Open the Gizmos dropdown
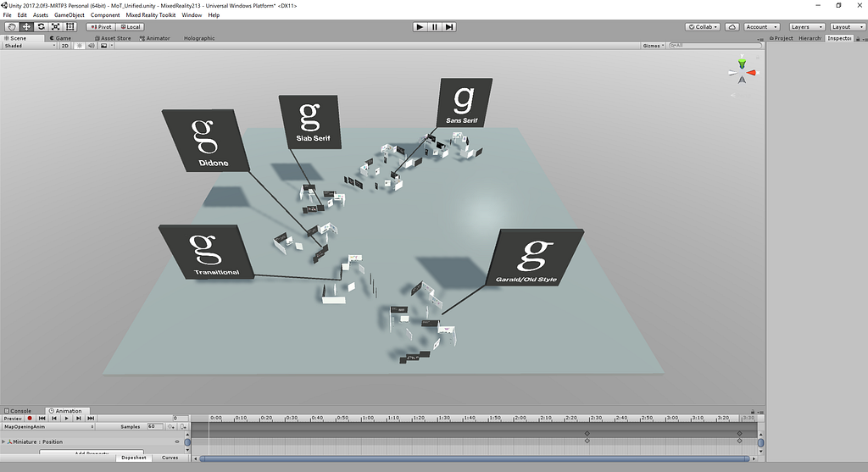Viewport: 868px width, 472px height. pyautogui.click(x=654, y=46)
